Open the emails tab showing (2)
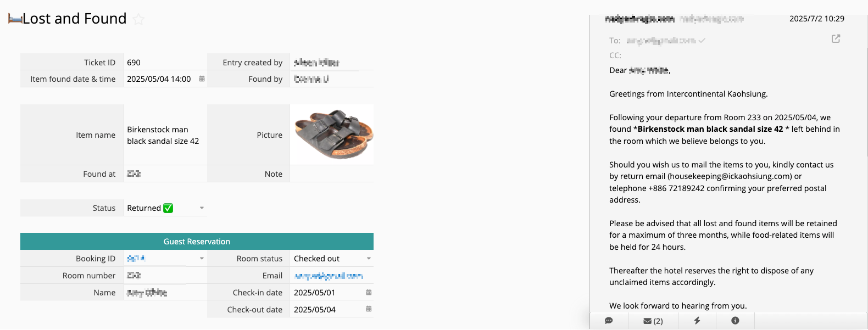The image size is (868, 330). click(653, 321)
